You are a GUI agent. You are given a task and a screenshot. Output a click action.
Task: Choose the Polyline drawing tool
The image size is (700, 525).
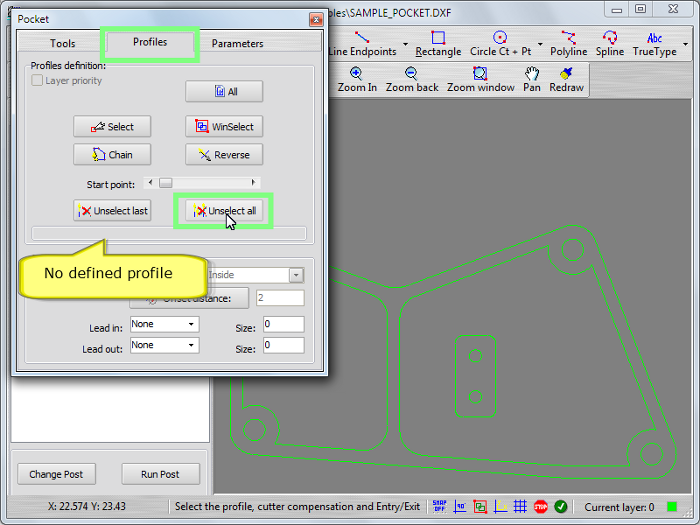tap(569, 44)
